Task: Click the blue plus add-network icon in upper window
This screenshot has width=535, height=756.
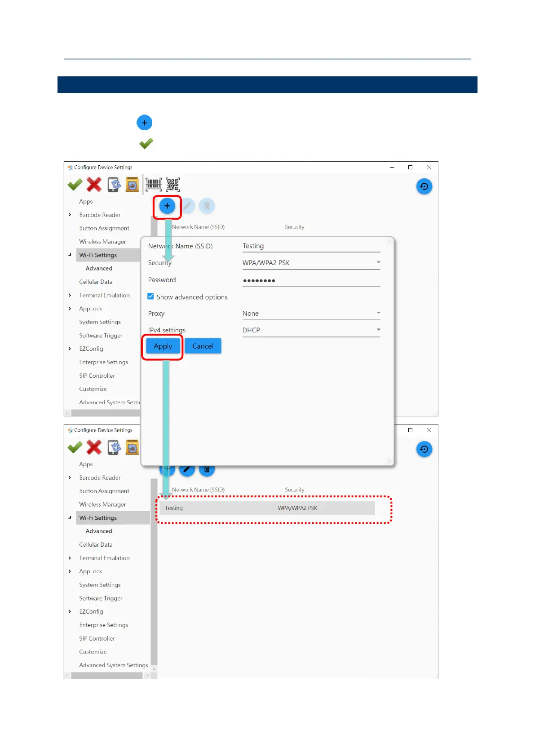Action: [x=167, y=206]
